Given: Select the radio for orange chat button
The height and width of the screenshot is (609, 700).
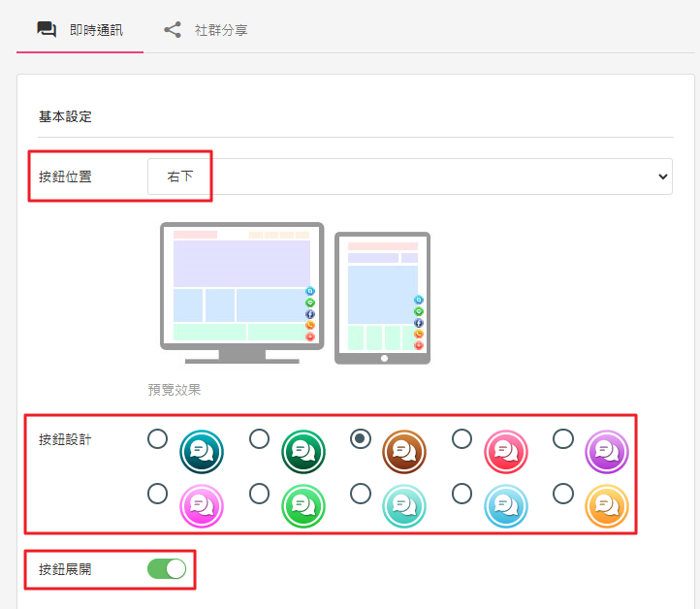Looking at the screenshot, I should (563, 494).
